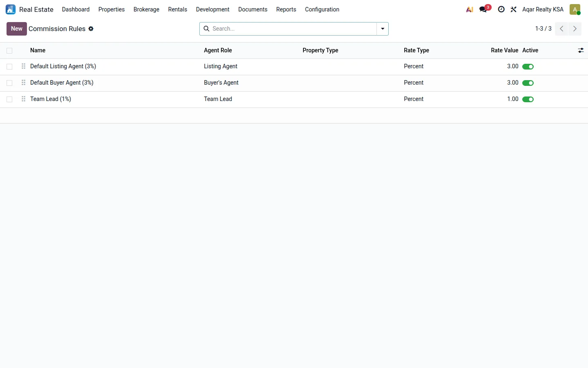Tick the Default Buyer Agent (3%) checkbox
588x368 pixels.
[x=9, y=83]
